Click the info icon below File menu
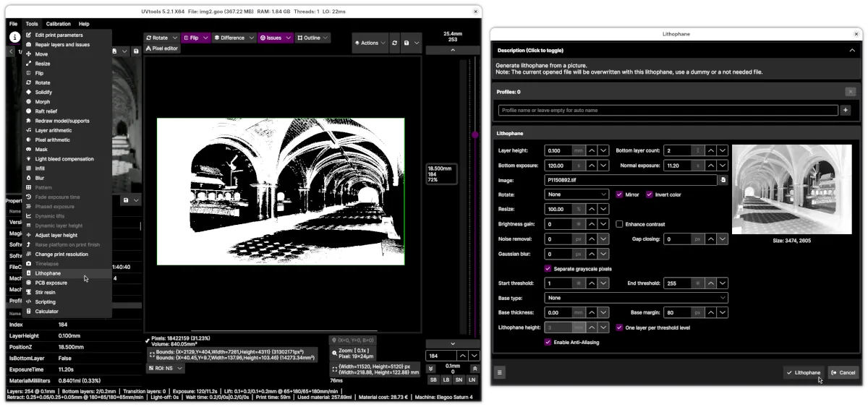The width and height of the screenshot is (868, 407). click(14, 37)
